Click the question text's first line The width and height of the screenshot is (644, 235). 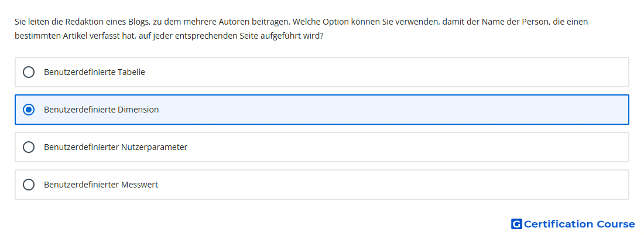301,22
